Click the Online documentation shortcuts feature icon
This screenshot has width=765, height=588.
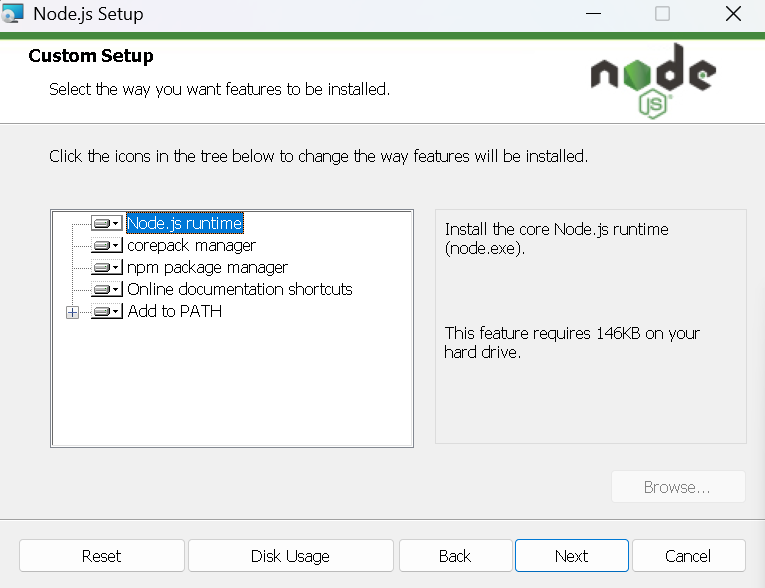[x=106, y=289]
